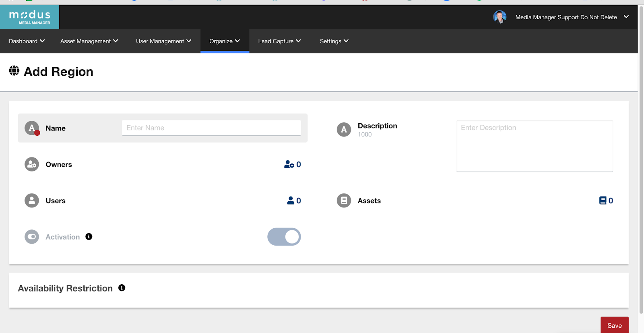Click the Users count icon
The width and height of the screenshot is (644, 333).
(291, 201)
